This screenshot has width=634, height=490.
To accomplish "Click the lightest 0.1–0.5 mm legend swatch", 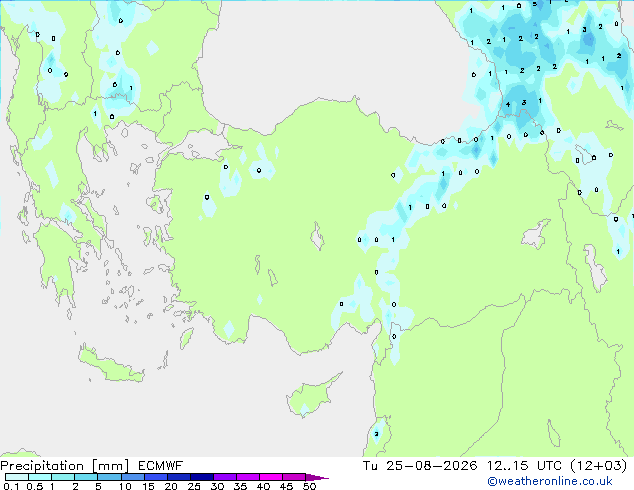I will tap(17, 477).
